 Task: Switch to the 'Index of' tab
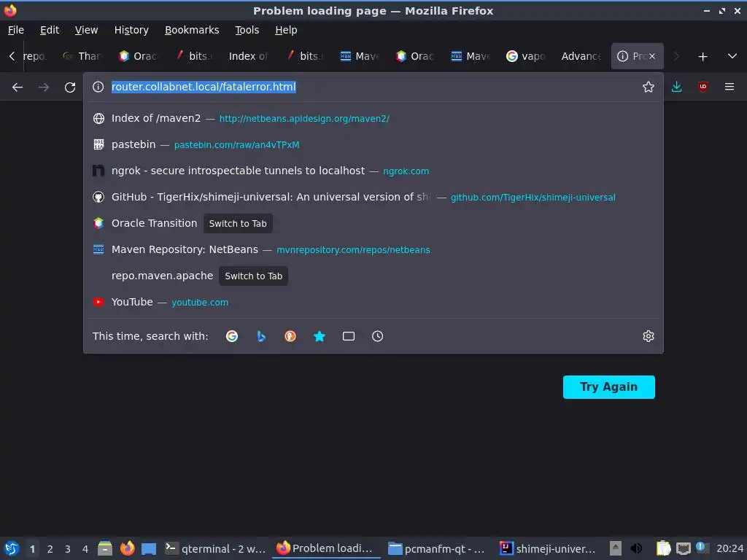248,56
